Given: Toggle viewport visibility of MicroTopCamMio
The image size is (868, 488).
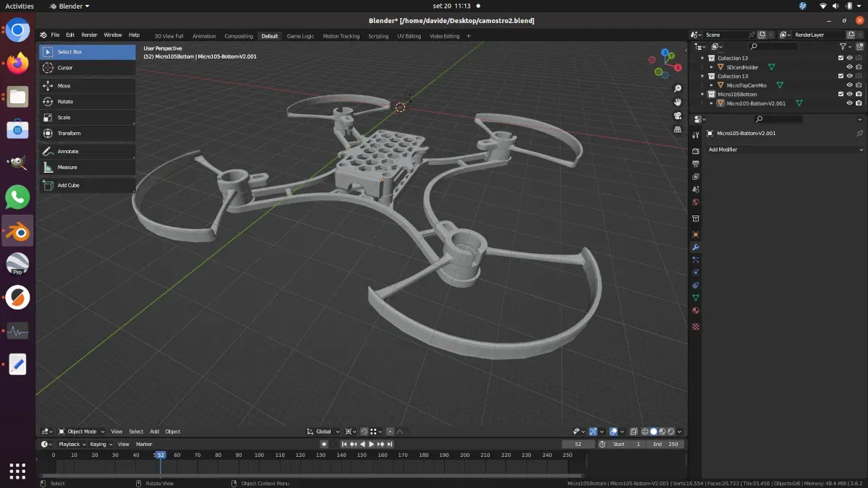Looking at the screenshot, I should 849,85.
